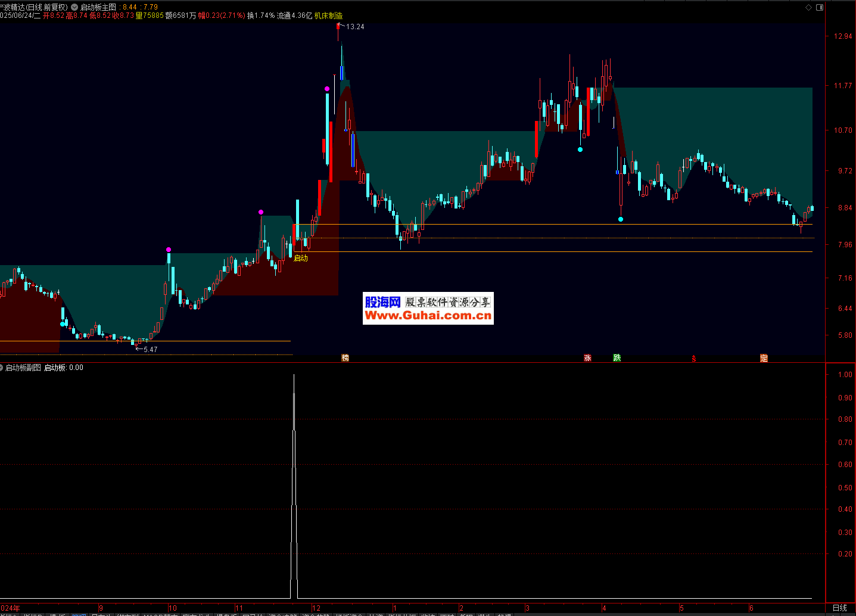Viewport: 856px width, 616px height.
Task: Click the orange 定 event marker icon
Action: click(x=764, y=358)
